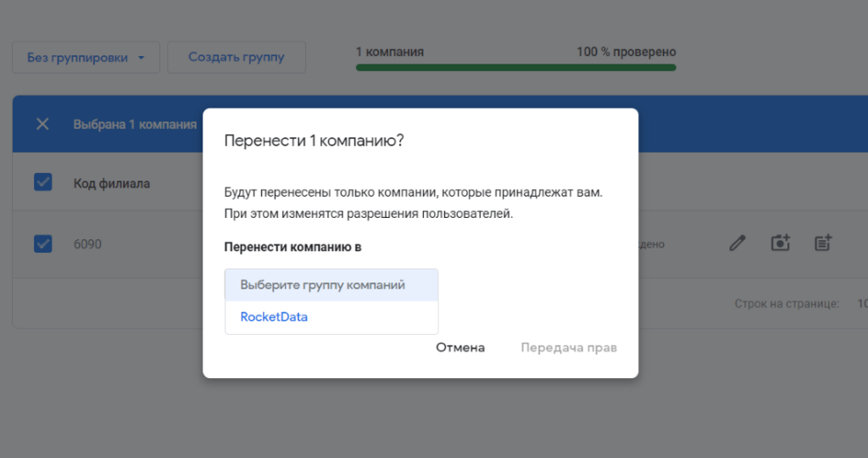Click the green verification progress bar
The image size is (868, 458).
[x=515, y=68]
